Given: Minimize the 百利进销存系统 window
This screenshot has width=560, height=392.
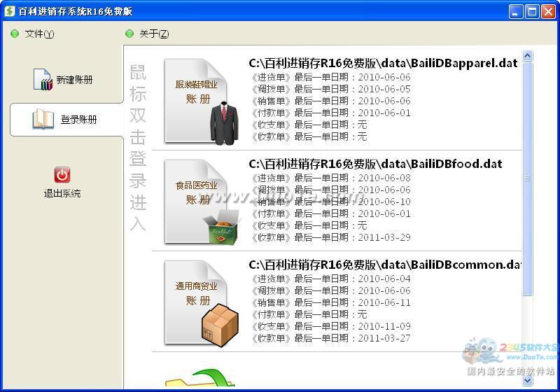Looking at the screenshot, I should point(516,11).
